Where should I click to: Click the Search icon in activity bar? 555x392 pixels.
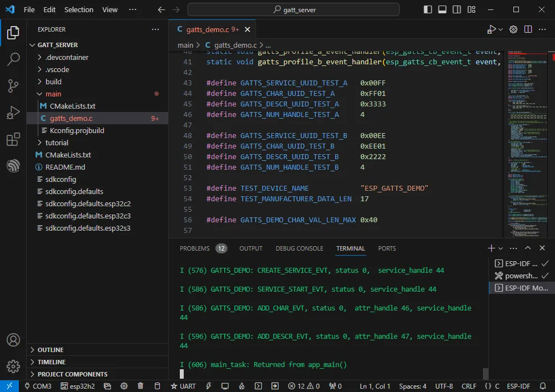[13, 59]
